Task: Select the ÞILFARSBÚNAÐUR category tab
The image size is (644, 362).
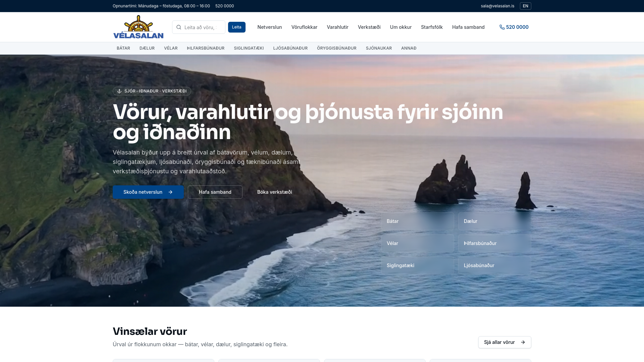Action: (x=206, y=48)
